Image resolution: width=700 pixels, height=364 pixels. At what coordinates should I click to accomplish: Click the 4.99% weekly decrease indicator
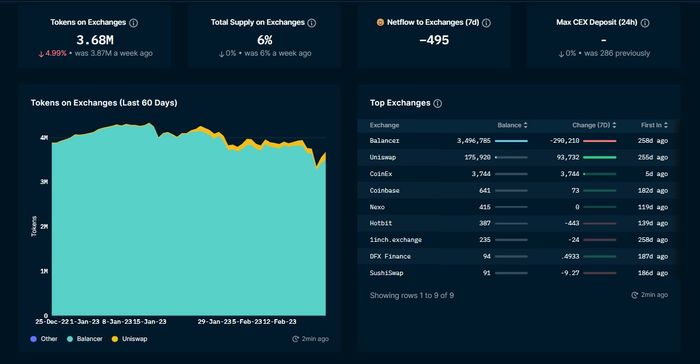coord(53,53)
